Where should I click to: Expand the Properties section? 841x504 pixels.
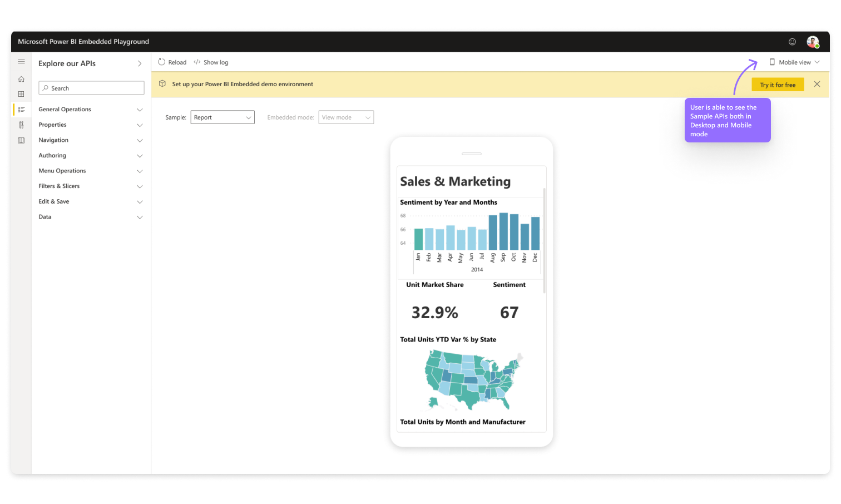[x=91, y=125]
